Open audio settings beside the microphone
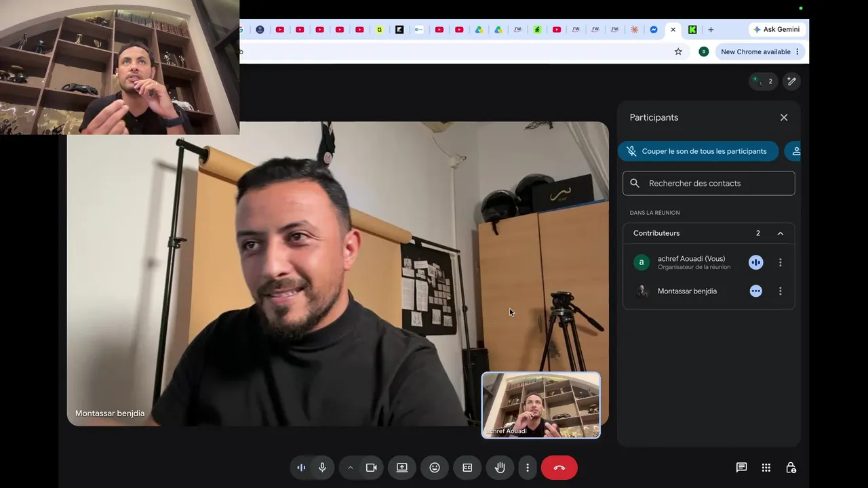Image resolution: width=868 pixels, height=488 pixels. pos(301,468)
